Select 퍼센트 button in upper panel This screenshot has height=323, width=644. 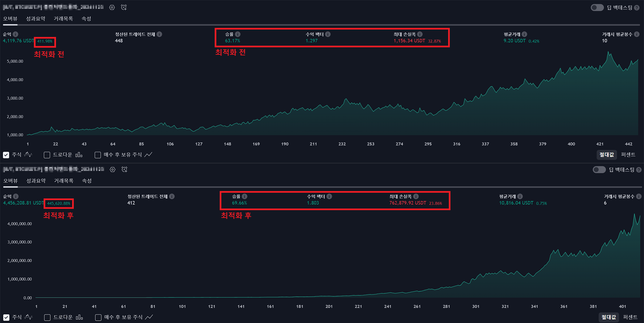coord(628,154)
